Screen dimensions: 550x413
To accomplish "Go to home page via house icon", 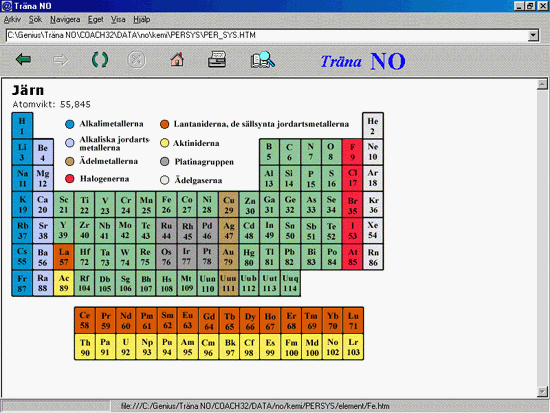I will click(x=177, y=59).
